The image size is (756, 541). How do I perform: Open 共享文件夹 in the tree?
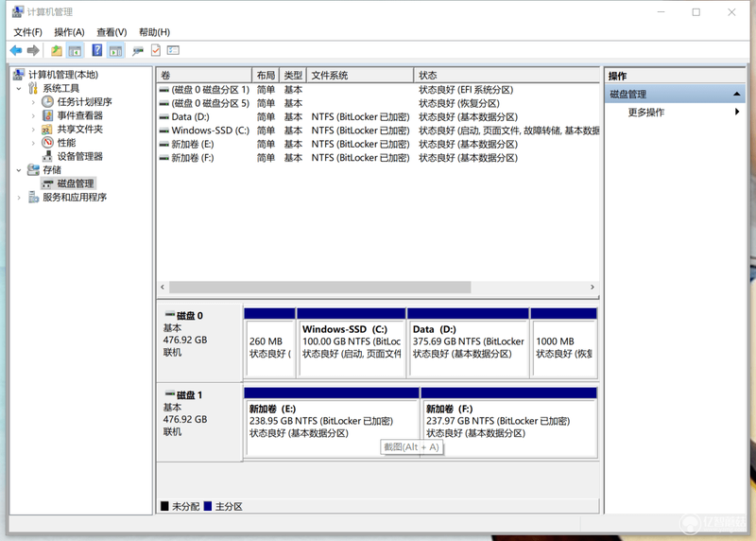coord(80,129)
